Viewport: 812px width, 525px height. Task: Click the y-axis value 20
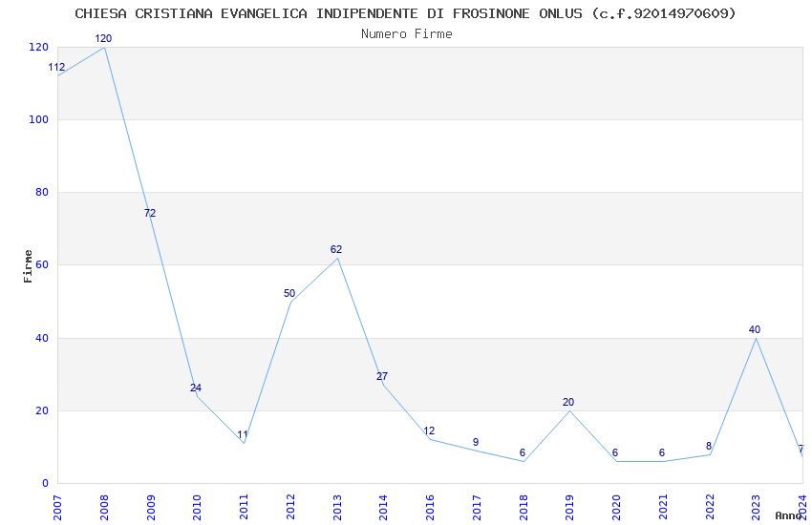tap(42, 410)
